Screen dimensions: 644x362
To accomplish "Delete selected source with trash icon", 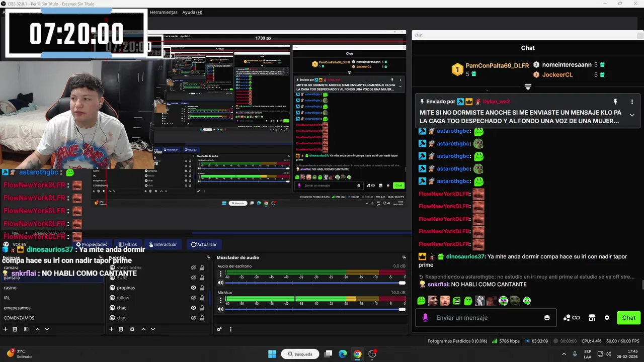I will [121, 329].
